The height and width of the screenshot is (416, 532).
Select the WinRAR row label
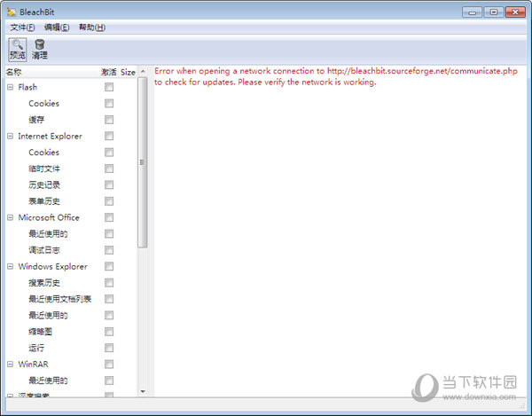click(34, 364)
